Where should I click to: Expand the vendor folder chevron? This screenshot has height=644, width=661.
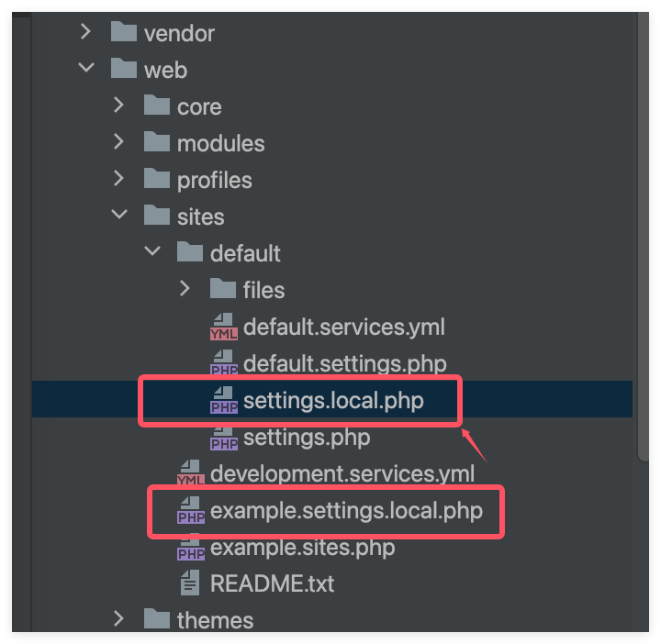85,33
